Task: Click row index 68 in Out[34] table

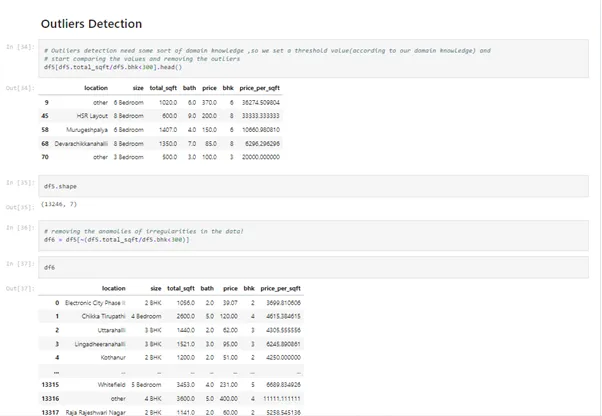Action: (x=45, y=144)
